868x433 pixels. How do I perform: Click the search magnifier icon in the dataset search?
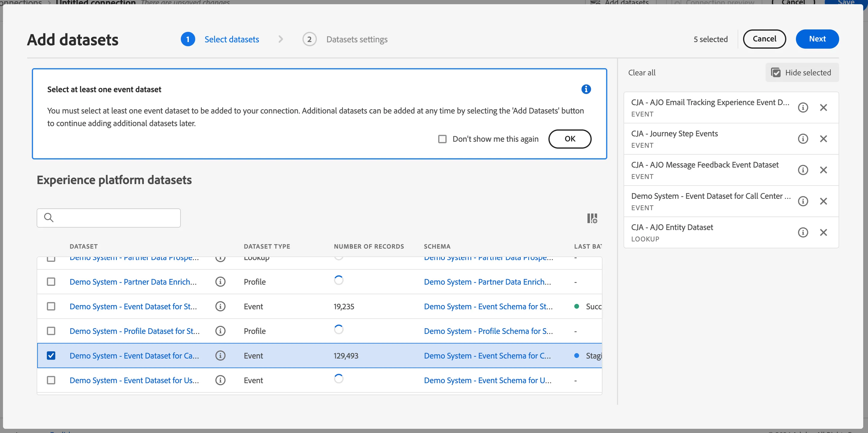coord(49,217)
